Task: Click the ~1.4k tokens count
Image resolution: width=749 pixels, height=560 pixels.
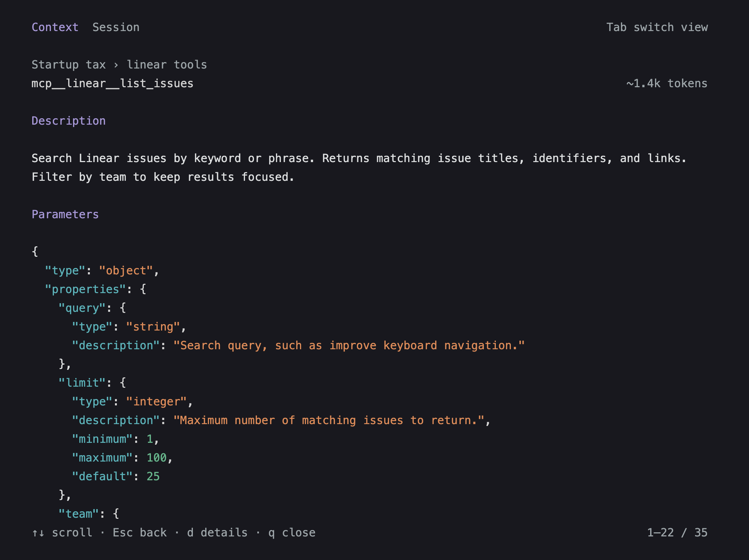Action: click(667, 83)
